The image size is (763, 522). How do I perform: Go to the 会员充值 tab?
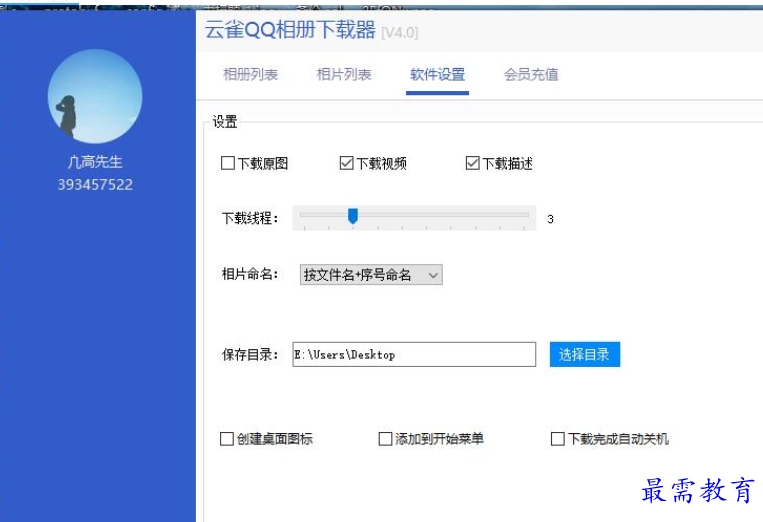point(531,74)
